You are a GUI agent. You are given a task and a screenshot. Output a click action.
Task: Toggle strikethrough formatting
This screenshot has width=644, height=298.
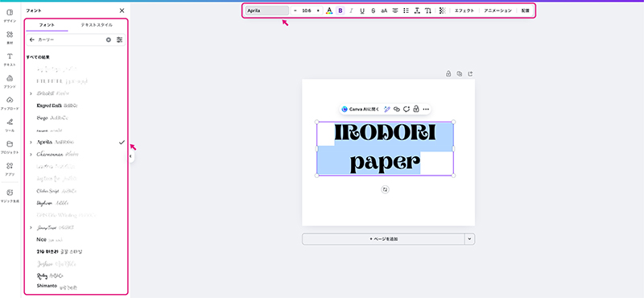tap(373, 10)
